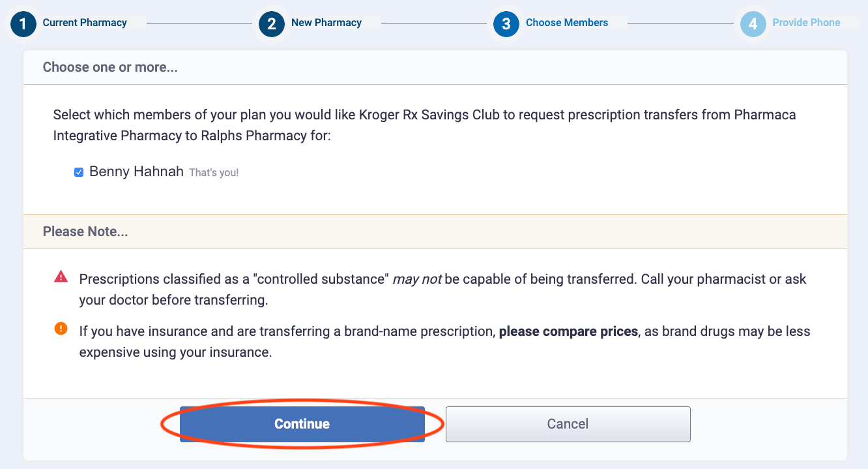Screen dimensions: 868x469
Task: Click the bold "please compare prices" text
Action: coord(568,331)
